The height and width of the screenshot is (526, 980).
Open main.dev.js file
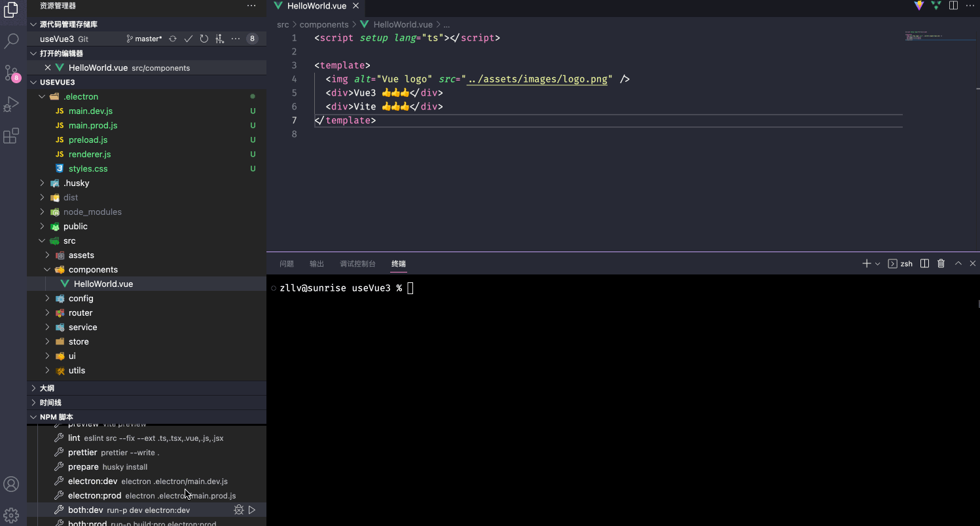pos(147,111)
